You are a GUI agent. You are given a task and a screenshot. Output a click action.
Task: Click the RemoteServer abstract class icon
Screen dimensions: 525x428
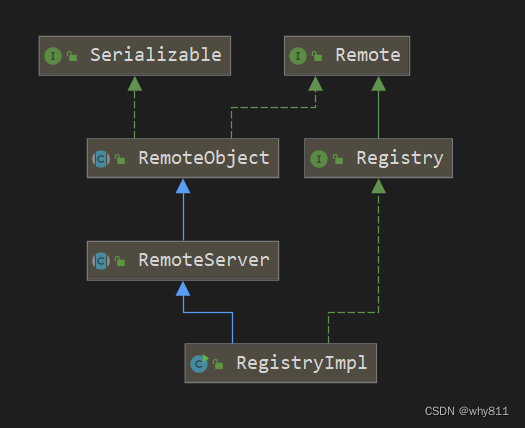tap(101, 261)
